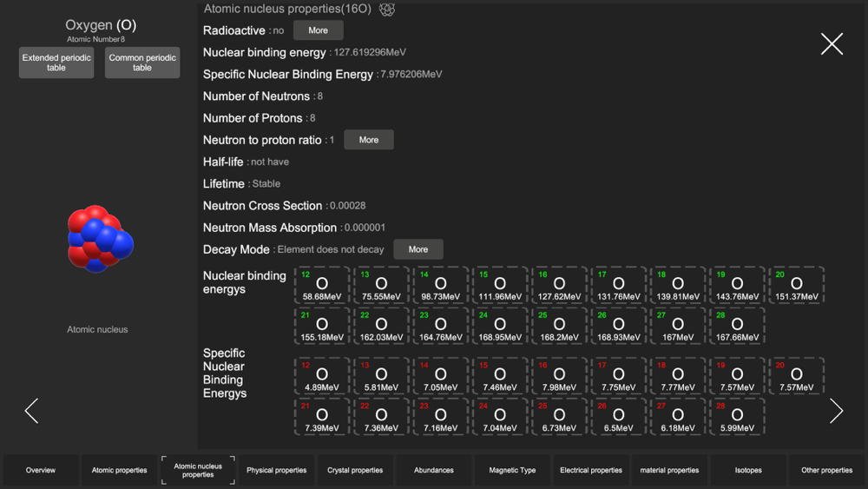Select specific binding energy tile 7.98MeV
868x489 pixels.
[x=559, y=377]
